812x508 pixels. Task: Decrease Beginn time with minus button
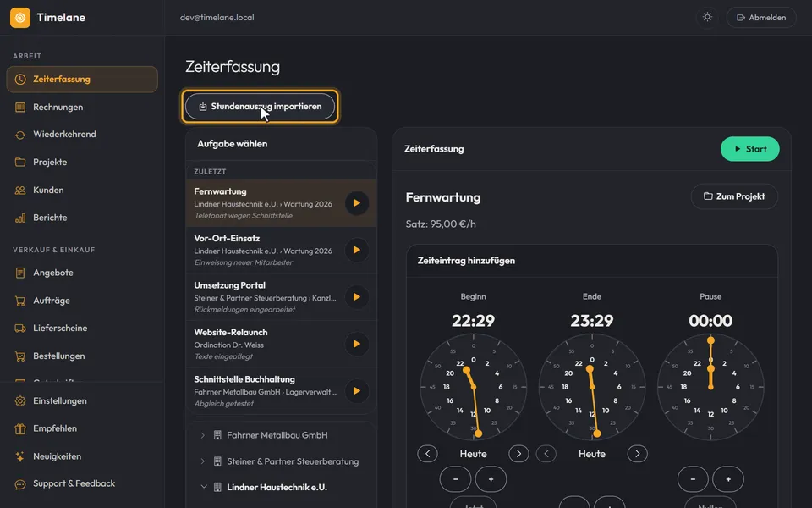click(x=455, y=479)
